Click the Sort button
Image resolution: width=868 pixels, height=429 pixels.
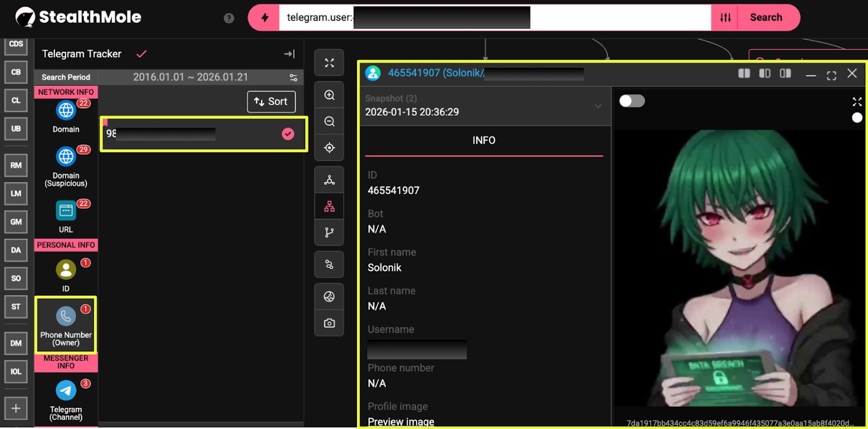pyautogui.click(x=271, y=101)
